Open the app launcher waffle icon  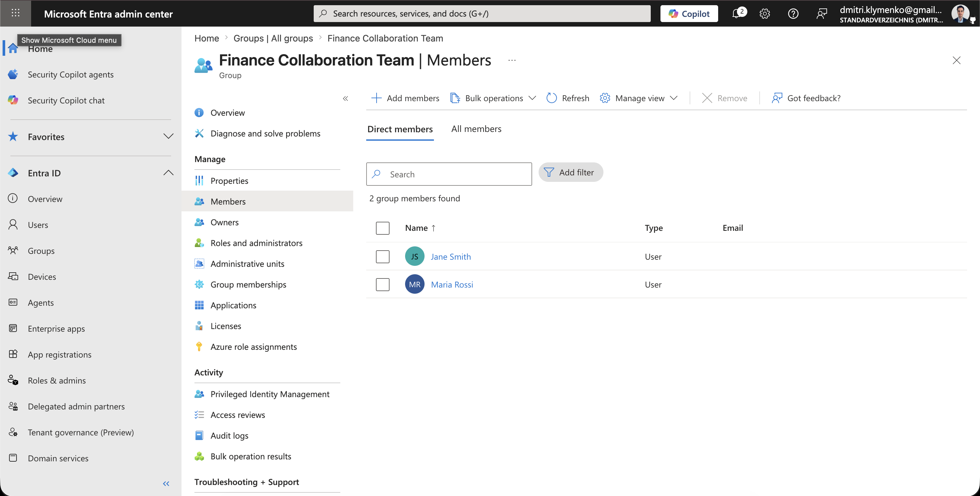[15, 13]
